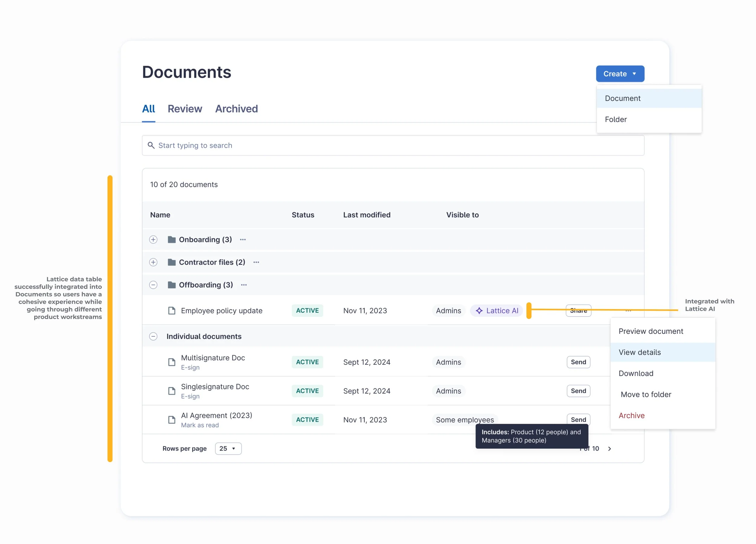
Task: Open options menu for Onboarding folder
Action: point(243,240)
